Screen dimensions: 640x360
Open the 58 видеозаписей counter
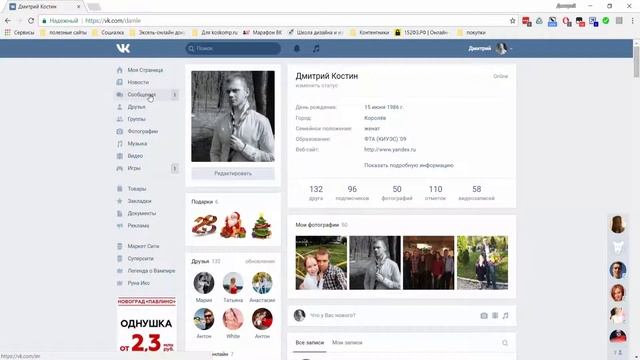coord(476,193)
